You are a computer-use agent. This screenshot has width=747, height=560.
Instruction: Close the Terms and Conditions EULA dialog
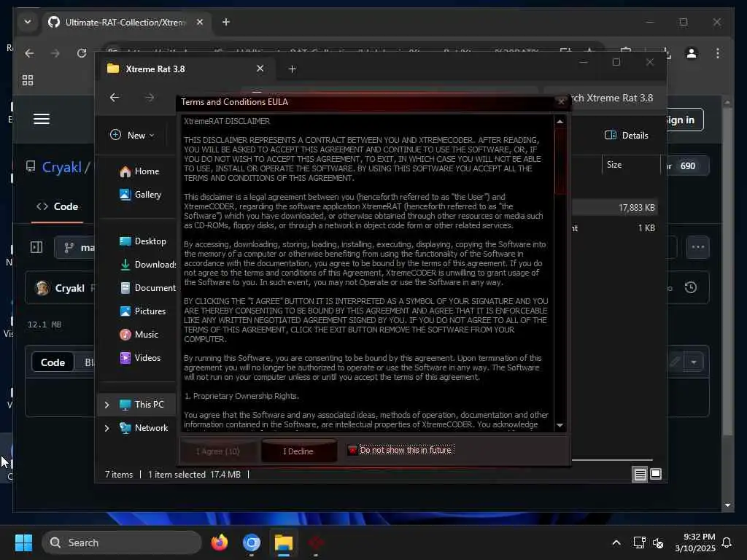(561, 101)
